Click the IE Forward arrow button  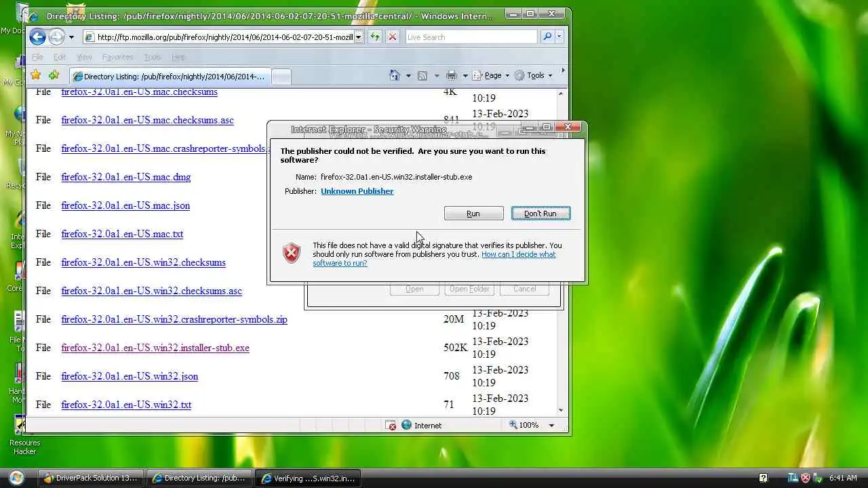point(56,37)
